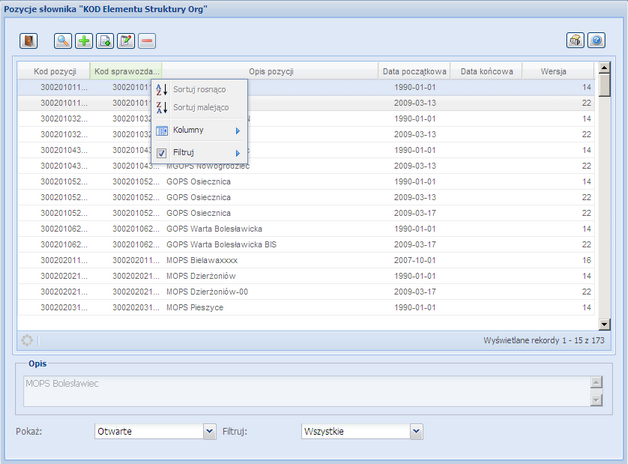Click the print icon
The height and width of the screenshot is (464, 628).
[575, 41]
